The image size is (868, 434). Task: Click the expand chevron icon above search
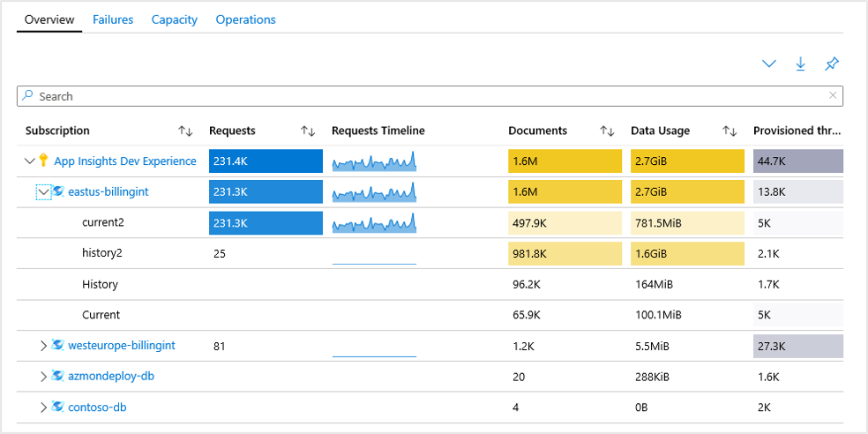(x=769, y=64)
